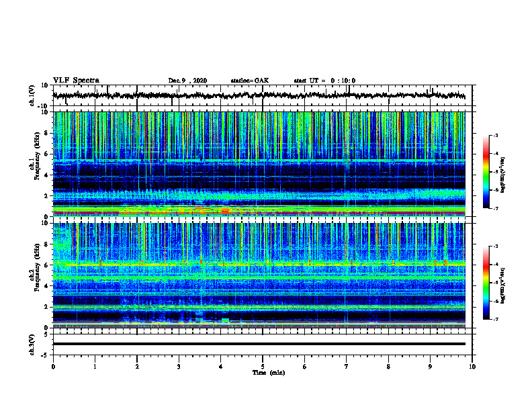The image size is (532, 411).
Task: Click the "ch.1(V)" axis label
Action: (x=32, y=95)
